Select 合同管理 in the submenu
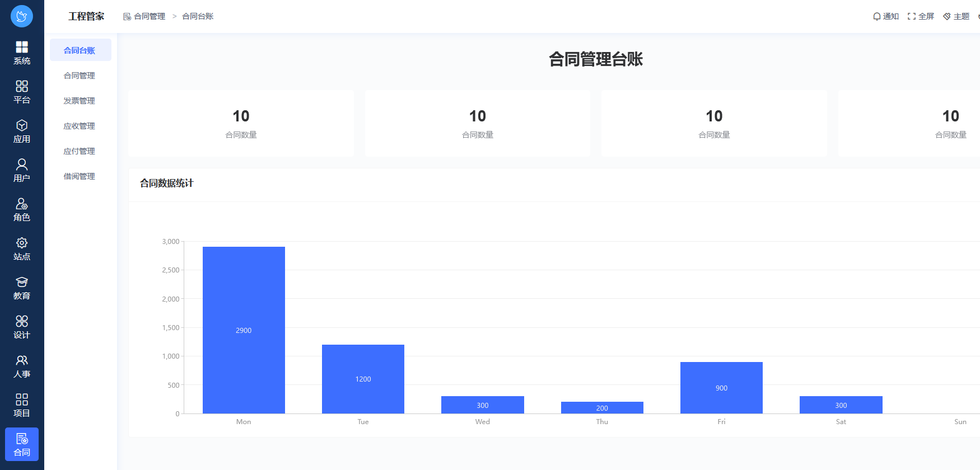Screen dimensions: 980x470 tap(80, 76)
